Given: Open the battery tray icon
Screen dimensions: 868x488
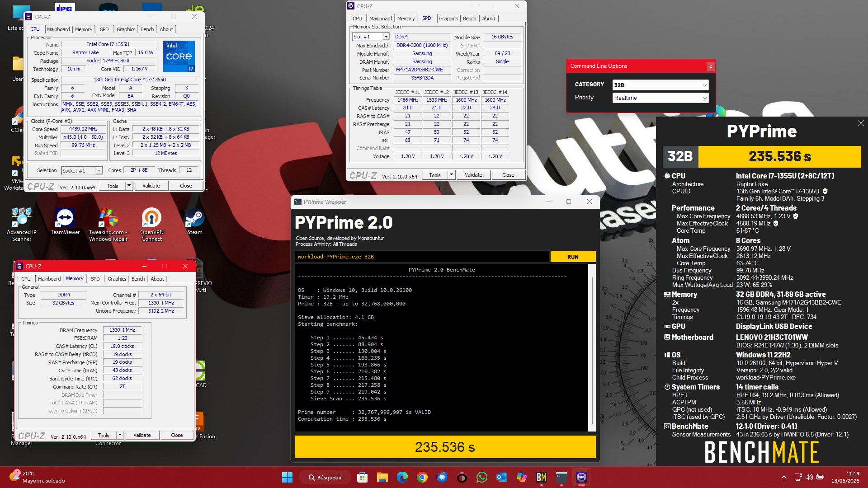Looking at the screenshot, I should pyautogui.click(x=820, y=477).
